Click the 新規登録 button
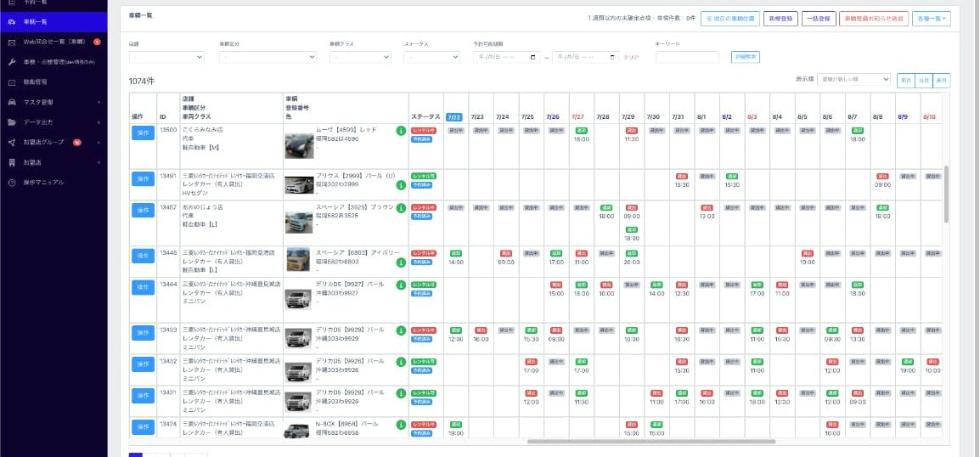Image resolution: width=980 pixels, height=457 pixels. (780, 18)
